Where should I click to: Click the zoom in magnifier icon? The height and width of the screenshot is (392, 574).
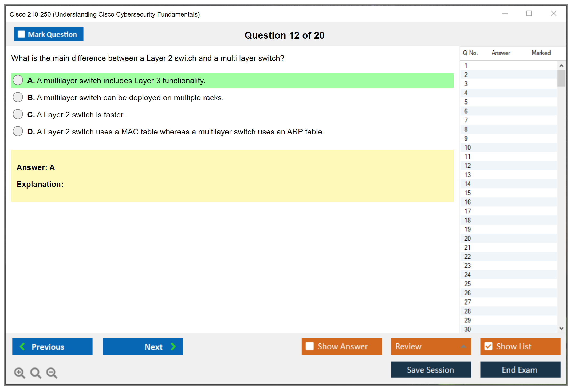[19, 373]
